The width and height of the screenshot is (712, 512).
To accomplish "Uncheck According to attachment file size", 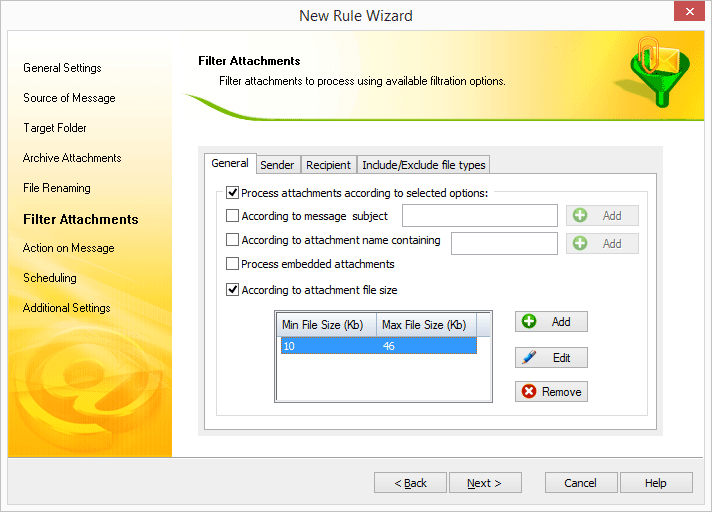I will point(233,291).
